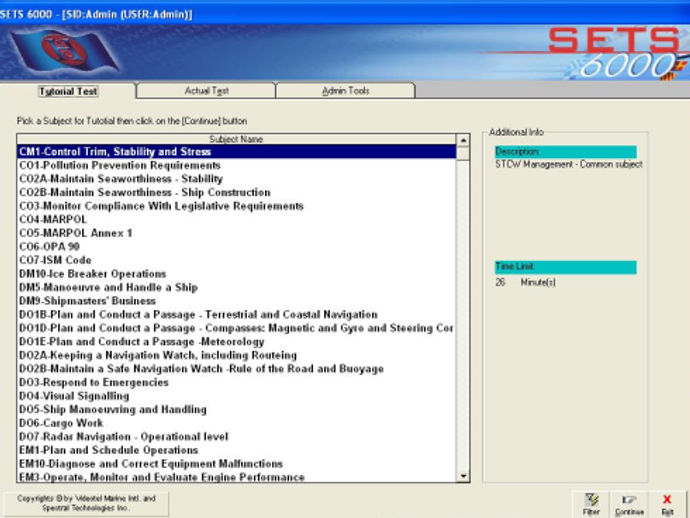Select the CO6-OPA 90 subject
The image size is (690, 518).
point(237,246)
